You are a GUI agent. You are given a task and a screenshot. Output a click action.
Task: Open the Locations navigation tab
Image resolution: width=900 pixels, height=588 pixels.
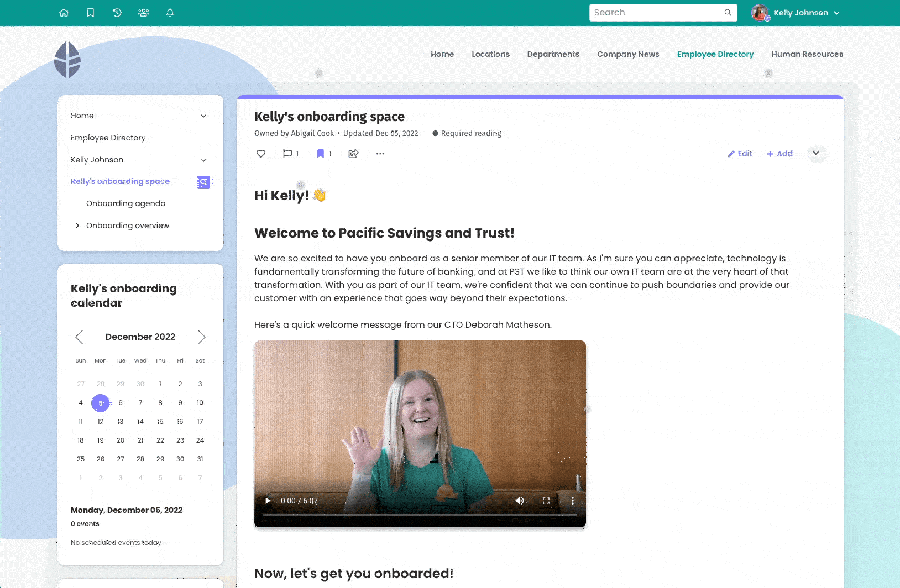coord(490,54)
